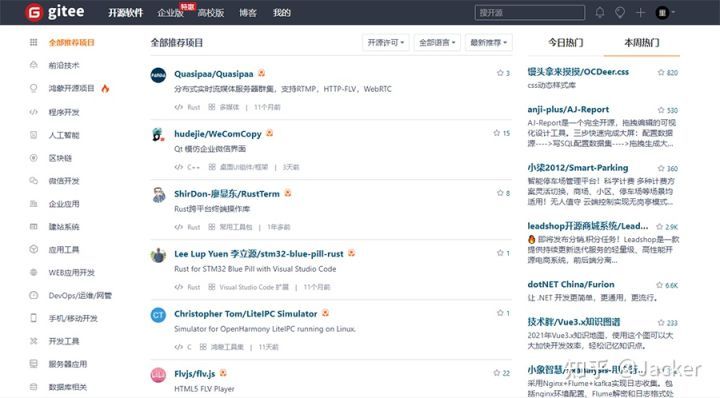Click in the search open source field
This screenshot has width=720, height=398.
click(x=530, y=12)
